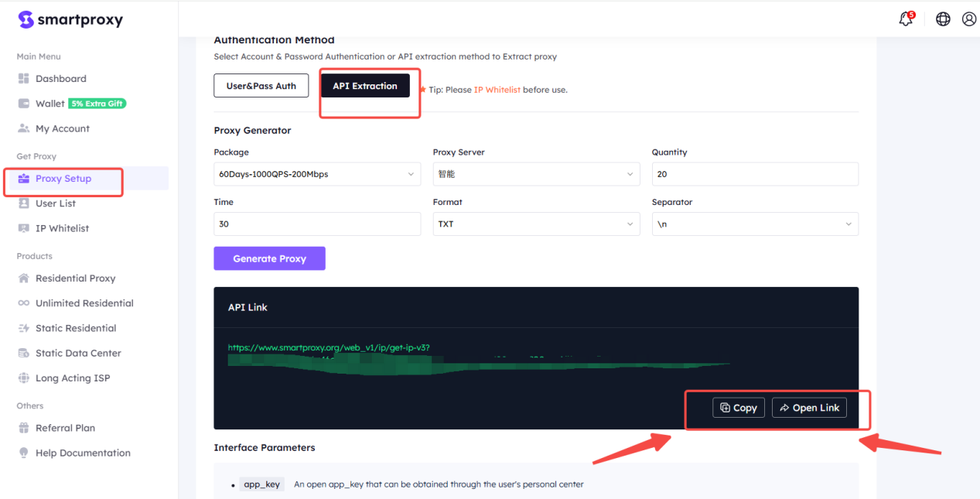Screen dimensions: 980x499
Task: Expand the Proxy Server dropdown
Action: pyautogui.click(x=536, y=174)
